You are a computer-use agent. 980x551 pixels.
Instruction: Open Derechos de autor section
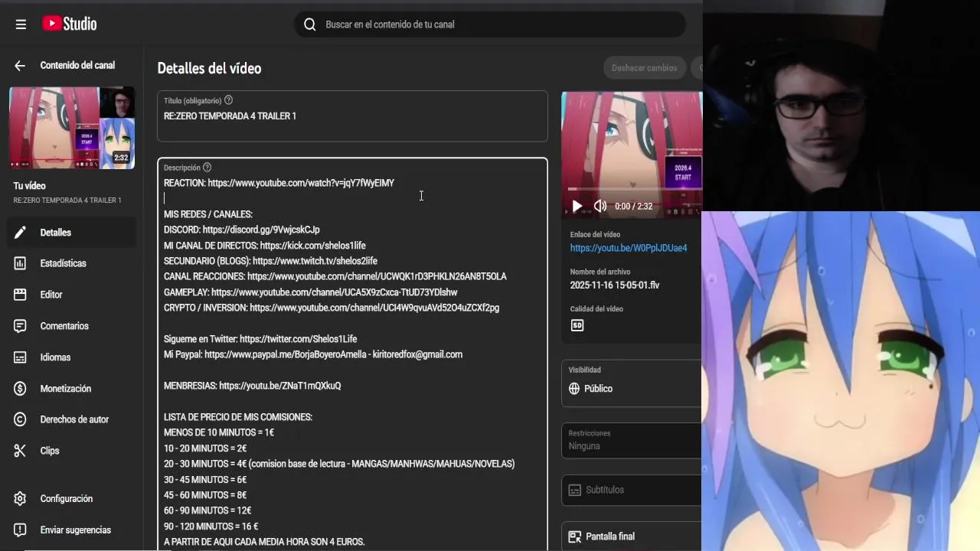tap(72, 419)
